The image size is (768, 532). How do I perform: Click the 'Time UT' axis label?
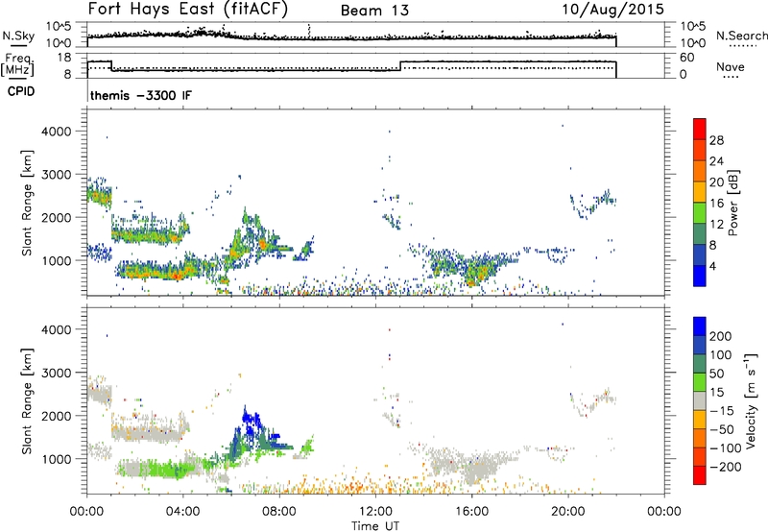[375, 526]
